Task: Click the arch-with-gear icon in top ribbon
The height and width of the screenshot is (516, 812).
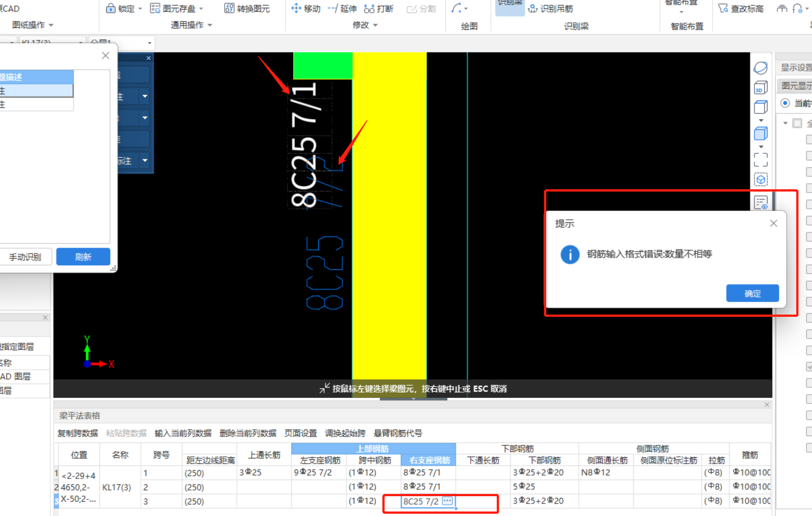Action: click(797, 9)
